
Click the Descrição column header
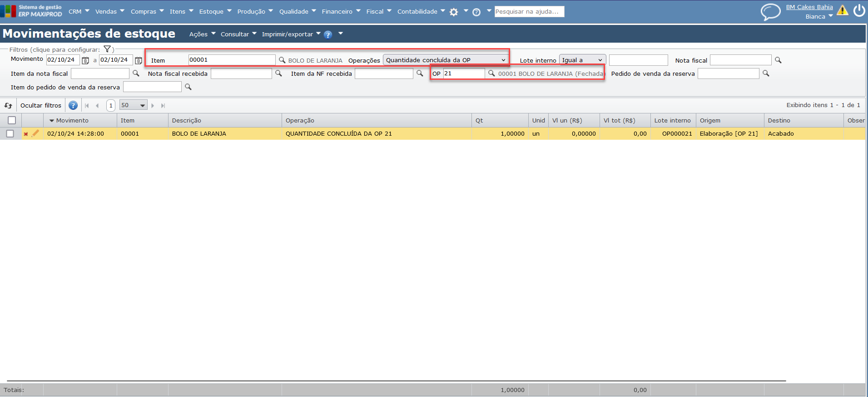pos(225,120)
